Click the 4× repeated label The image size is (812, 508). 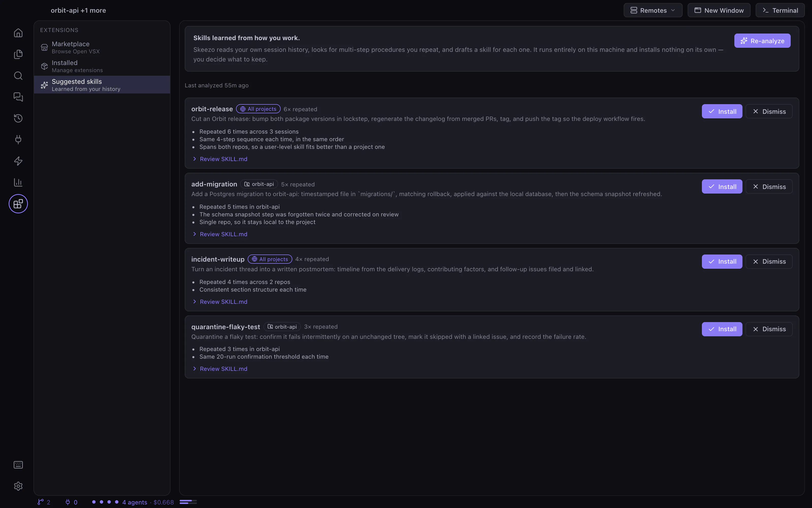[312, 259]
